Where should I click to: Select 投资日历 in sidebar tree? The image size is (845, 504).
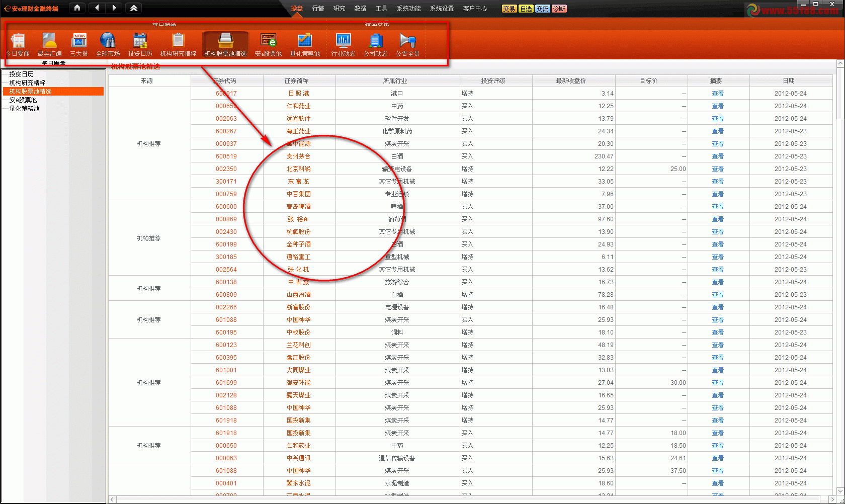pos(22,74)
